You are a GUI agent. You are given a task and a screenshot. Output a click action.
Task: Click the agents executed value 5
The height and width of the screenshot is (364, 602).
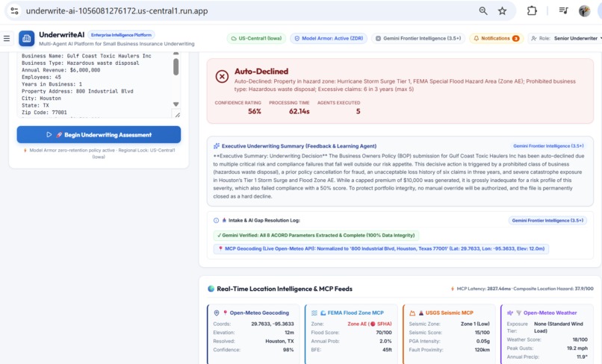(x=358, y=111)
